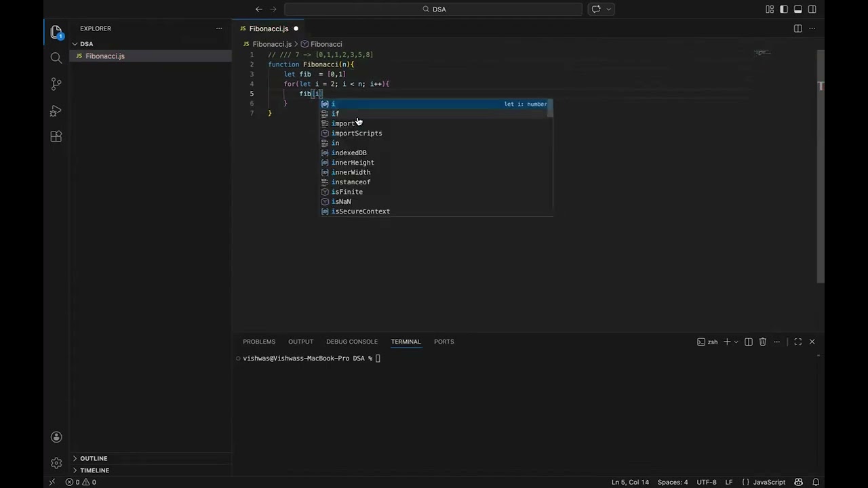Open the Manage gear menu

tap(56, 463)
